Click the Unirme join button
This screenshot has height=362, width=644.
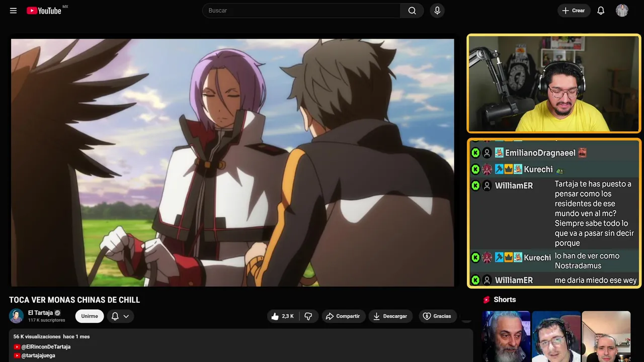click(90, 316)
